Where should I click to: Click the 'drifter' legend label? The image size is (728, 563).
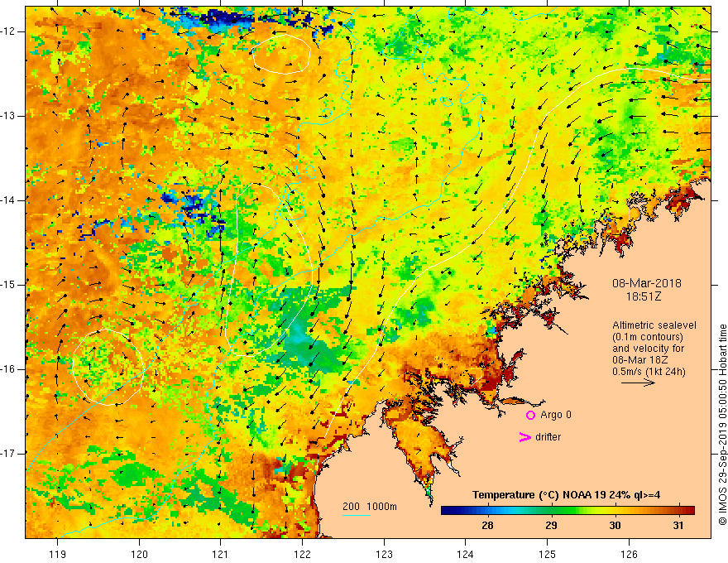click(548, 437)
